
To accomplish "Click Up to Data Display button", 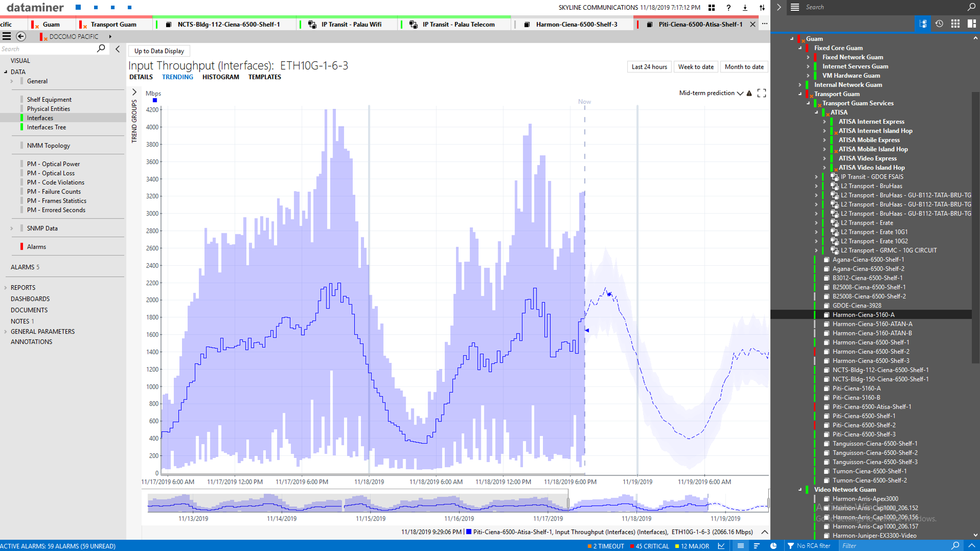I will (159, 51).
